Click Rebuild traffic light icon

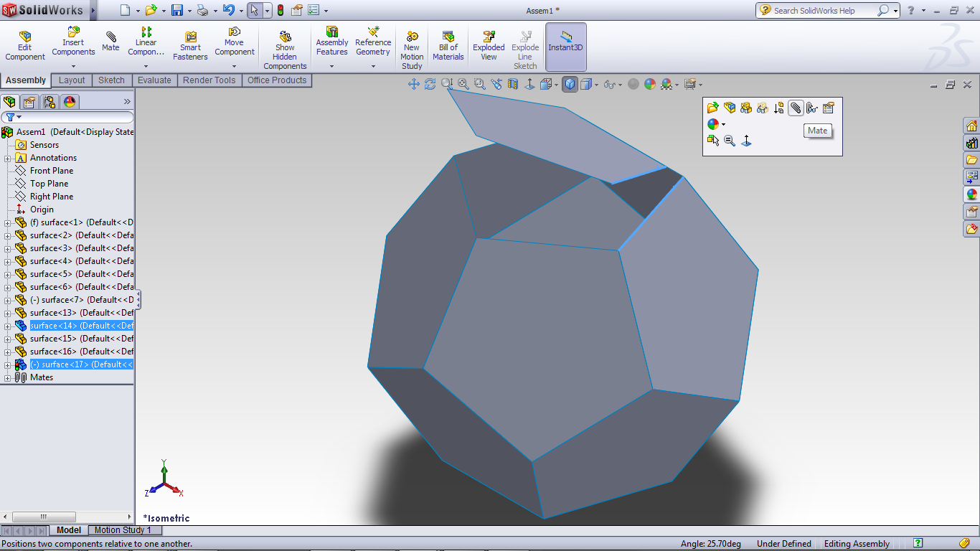coord(280,10)
